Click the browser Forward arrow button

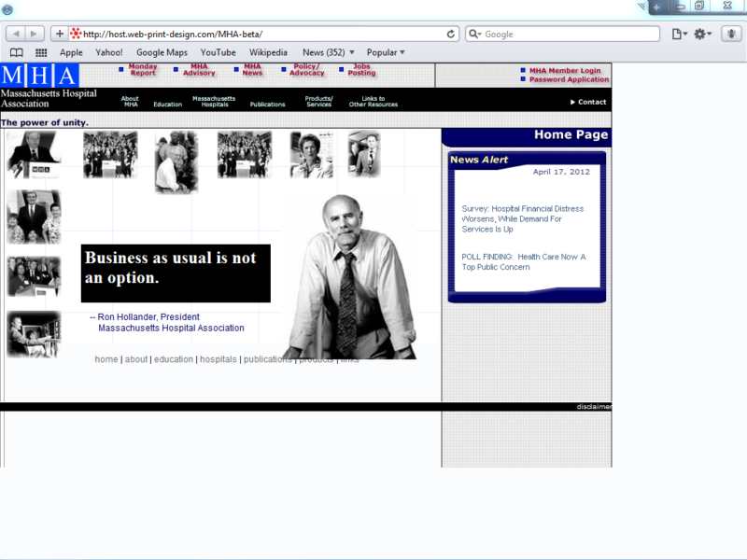[35, 34]
